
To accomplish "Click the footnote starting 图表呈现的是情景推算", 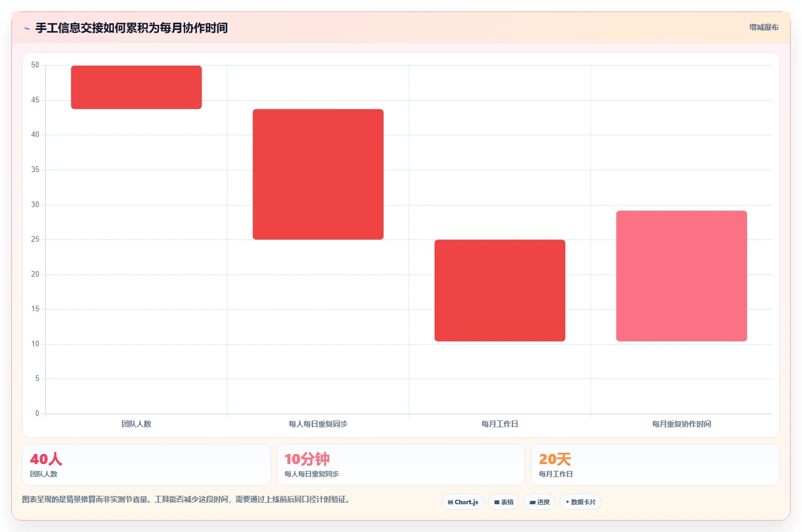I will click(186, 499).
